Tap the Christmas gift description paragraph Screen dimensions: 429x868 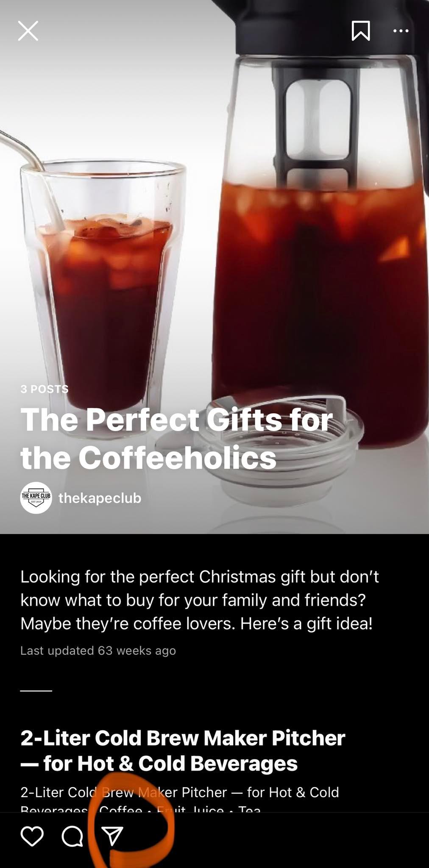point(200,600)
